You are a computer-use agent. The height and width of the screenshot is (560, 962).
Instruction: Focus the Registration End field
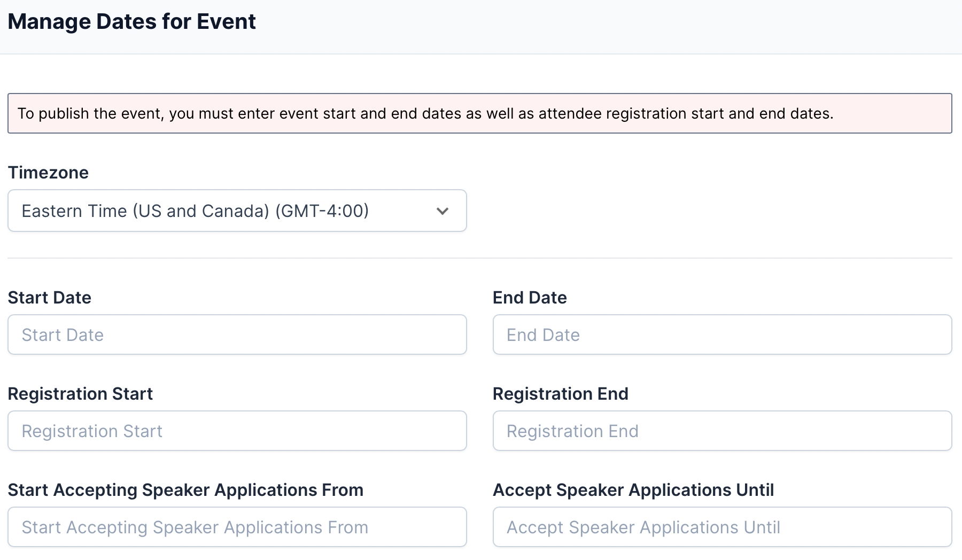click(x=722, y=431)
